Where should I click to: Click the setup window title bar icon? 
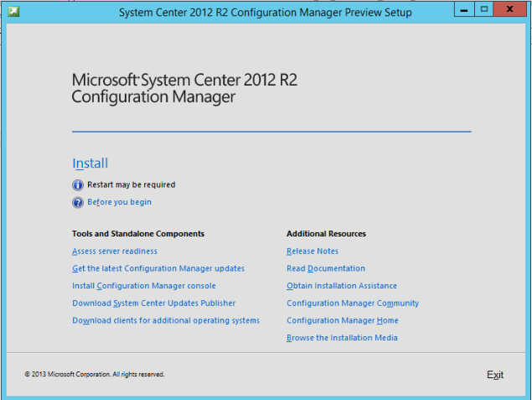coord(13,12)
